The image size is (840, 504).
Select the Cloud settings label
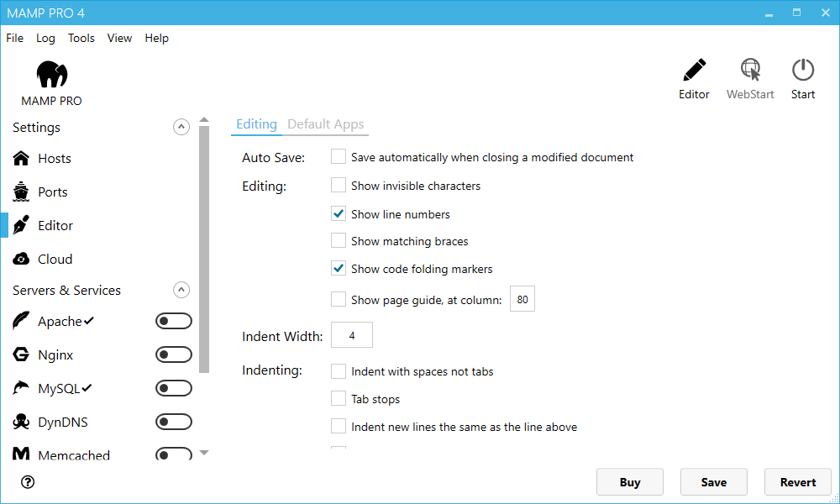[55, 260]
